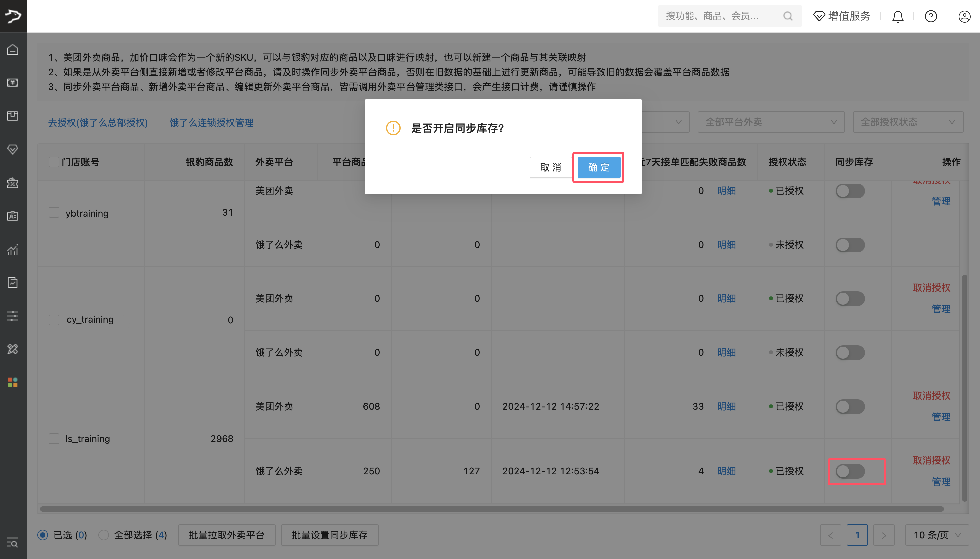Open user account profile icon

pyautogui.click(x=964, y=16)
